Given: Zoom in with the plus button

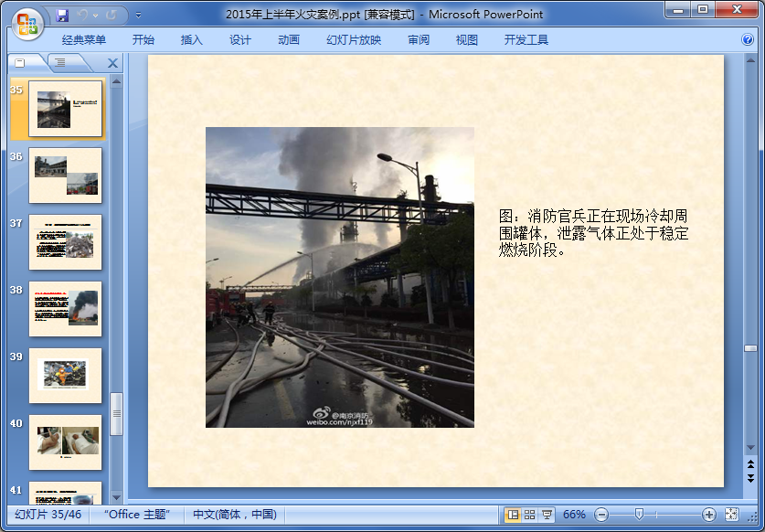Looking at the screenshot, I should (708, 514).
